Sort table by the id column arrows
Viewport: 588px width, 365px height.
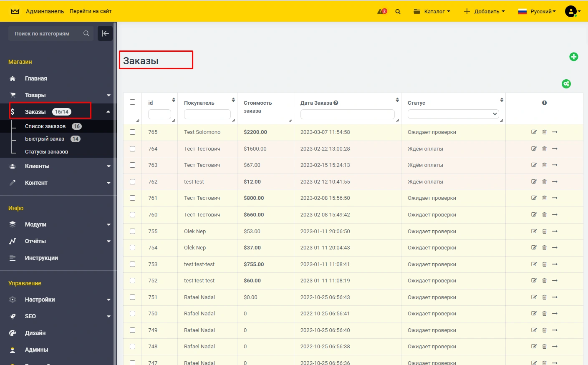[x=174, y=100]
